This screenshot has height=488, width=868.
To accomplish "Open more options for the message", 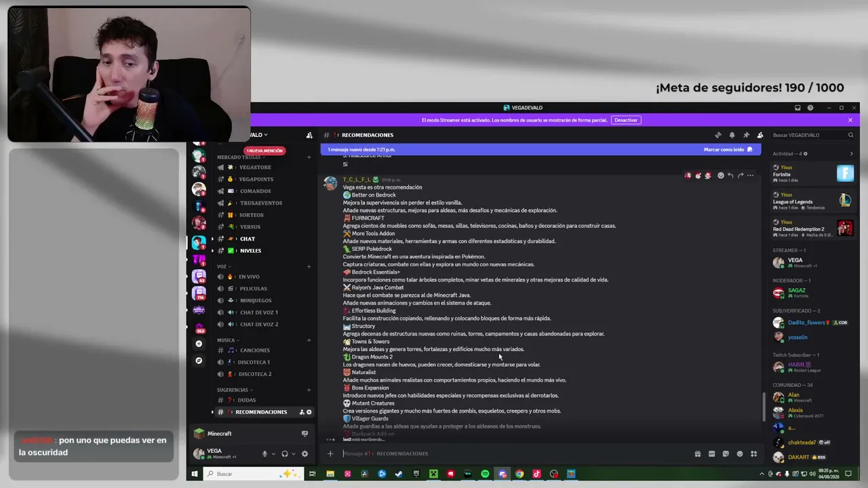I will [750, 176].
